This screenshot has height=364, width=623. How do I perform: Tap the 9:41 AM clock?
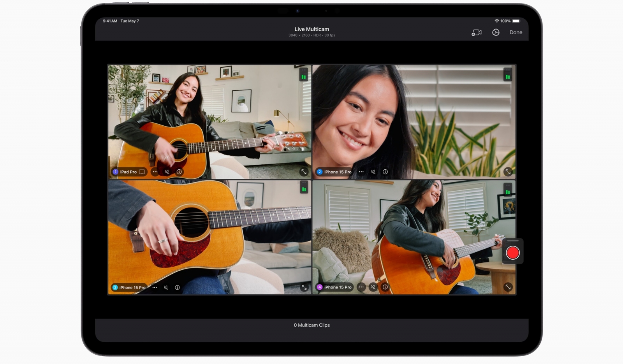pos(110,21)
